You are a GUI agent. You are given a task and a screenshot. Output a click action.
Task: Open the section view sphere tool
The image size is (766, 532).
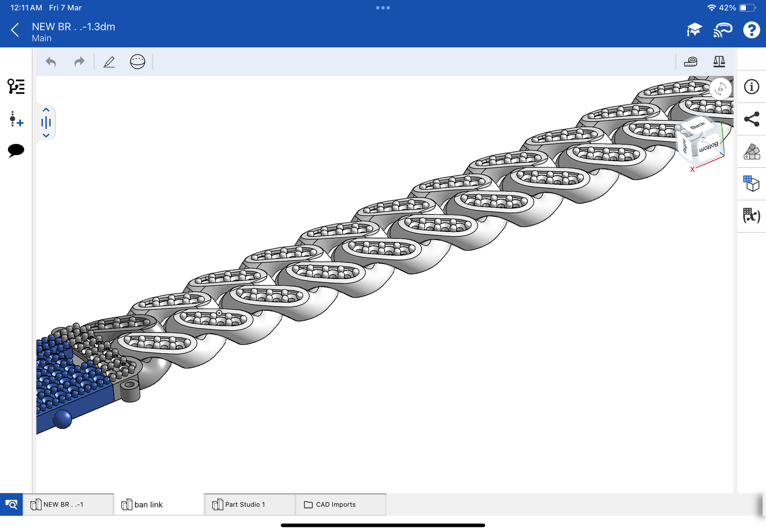click(x=137, y=62)
